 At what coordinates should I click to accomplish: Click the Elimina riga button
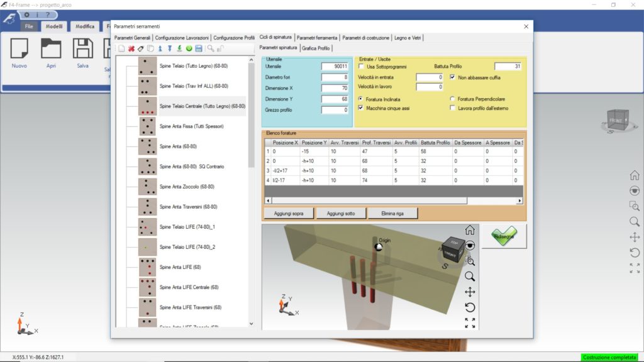[x=392, y=214]
